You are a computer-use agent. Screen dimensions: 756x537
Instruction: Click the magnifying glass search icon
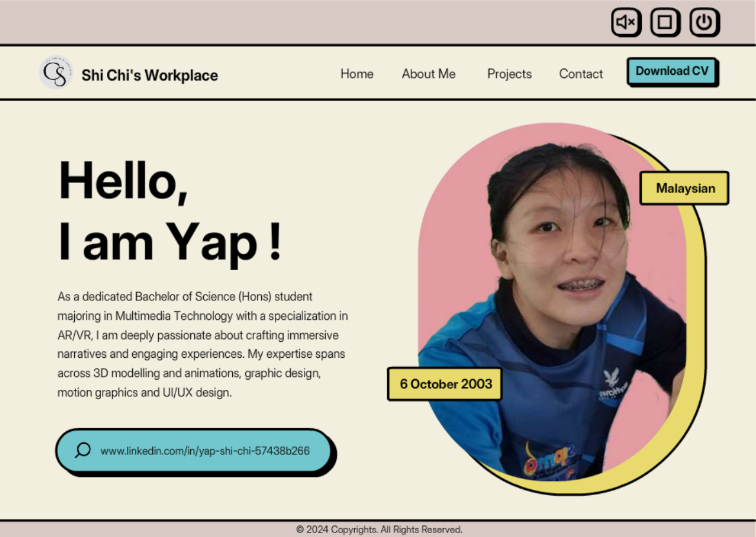coord(83,450)
